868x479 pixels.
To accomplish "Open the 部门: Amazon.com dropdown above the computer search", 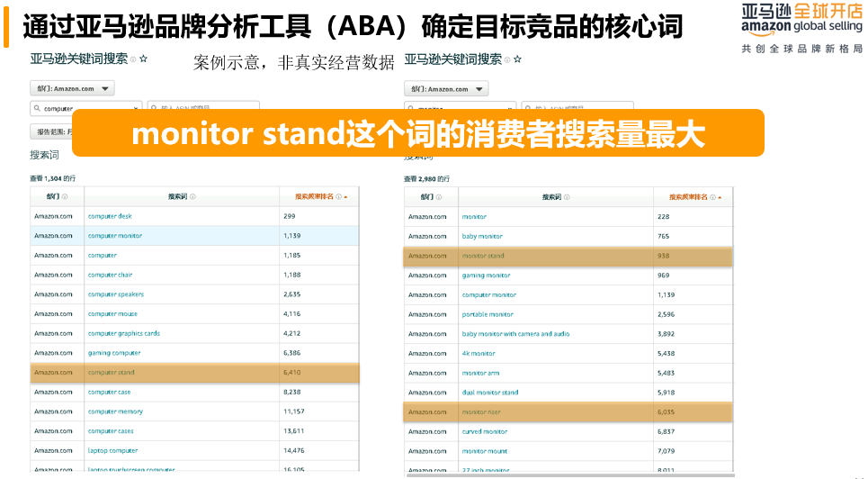I will [72, 88].
